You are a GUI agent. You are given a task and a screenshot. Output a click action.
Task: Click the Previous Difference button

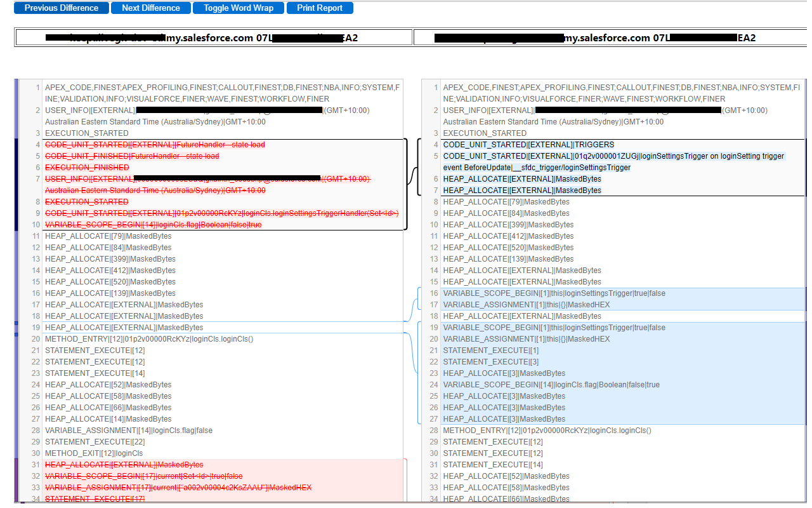pos(61,8)
